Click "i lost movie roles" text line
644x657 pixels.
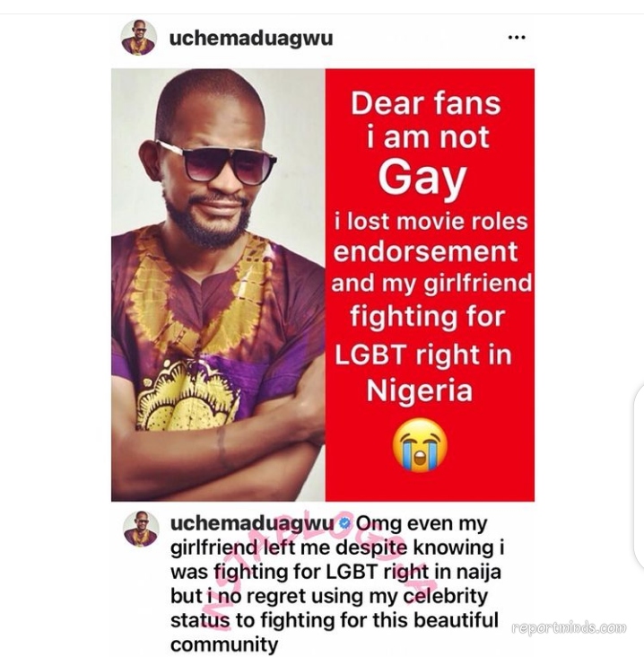(431, 222)
